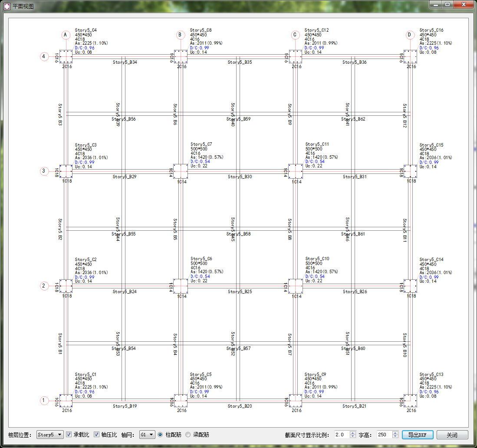The image size is (477, 448).
Task: Uncheck the 轴压比 checkbox
Action: click(96, 435)
